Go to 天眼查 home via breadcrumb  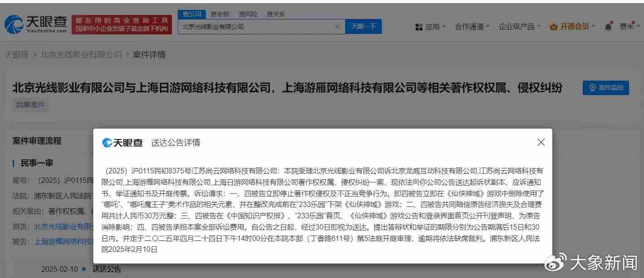point(17,55)
